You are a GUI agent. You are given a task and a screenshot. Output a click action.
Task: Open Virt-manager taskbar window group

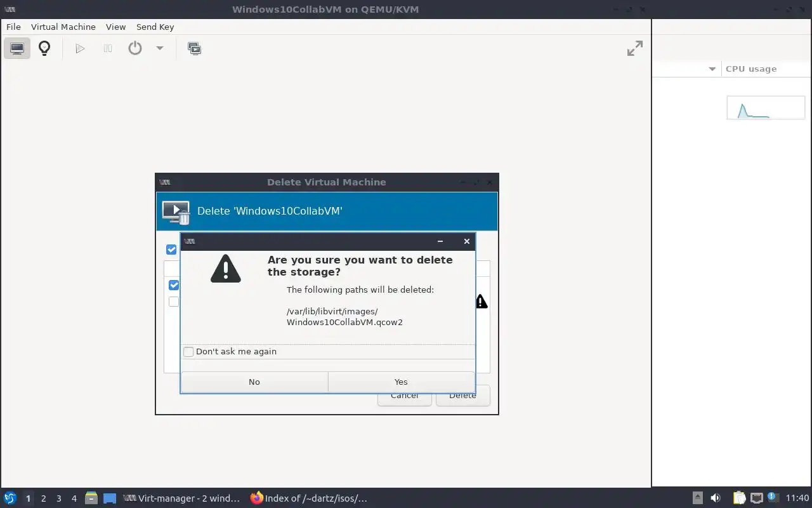pyautogui.click(x=182, y=498)
